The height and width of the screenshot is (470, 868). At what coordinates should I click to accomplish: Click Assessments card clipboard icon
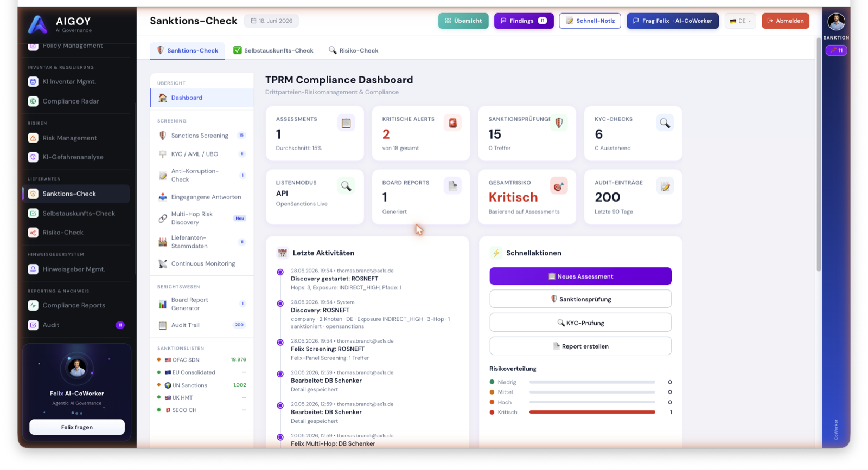click(346, 123)
